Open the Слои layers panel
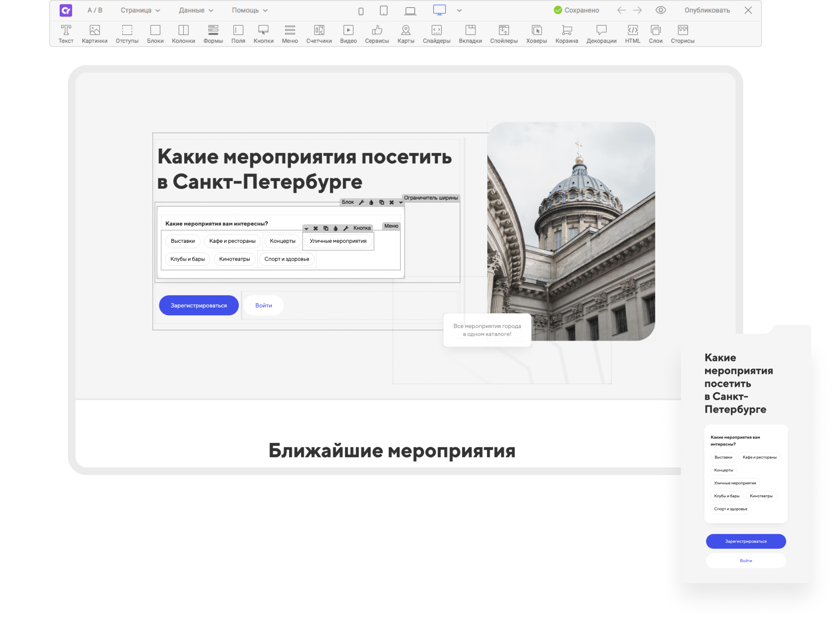Image resolution: width=834 pixels, height=644 pixels. point(655,34)
